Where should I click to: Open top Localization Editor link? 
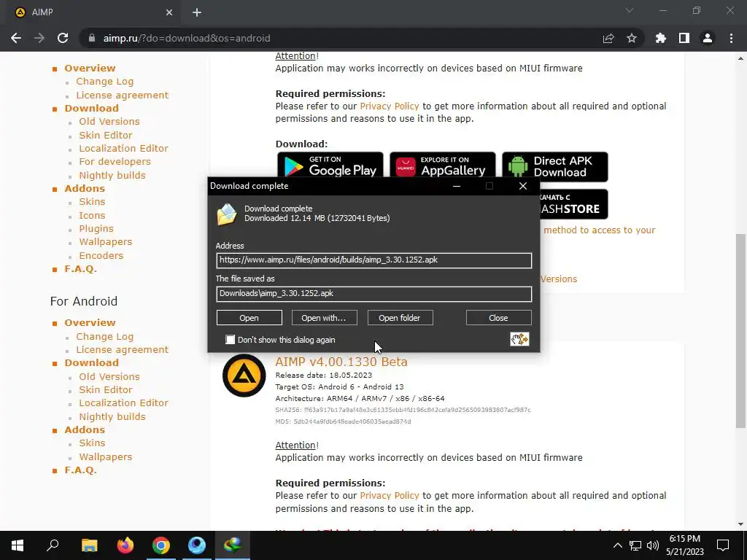(123, 149)
